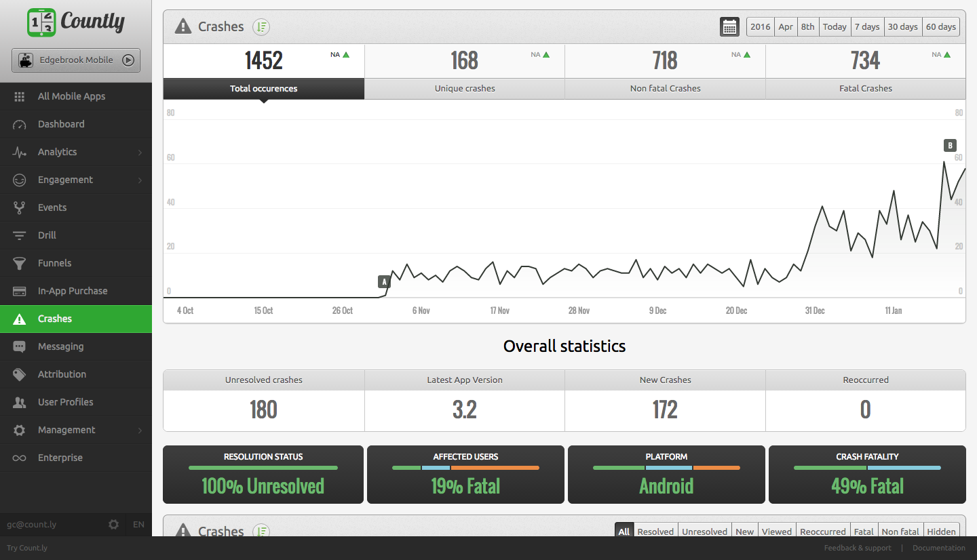977x560 pixels.
Task: Select the 8th date range button
Action: coord(807,27)
